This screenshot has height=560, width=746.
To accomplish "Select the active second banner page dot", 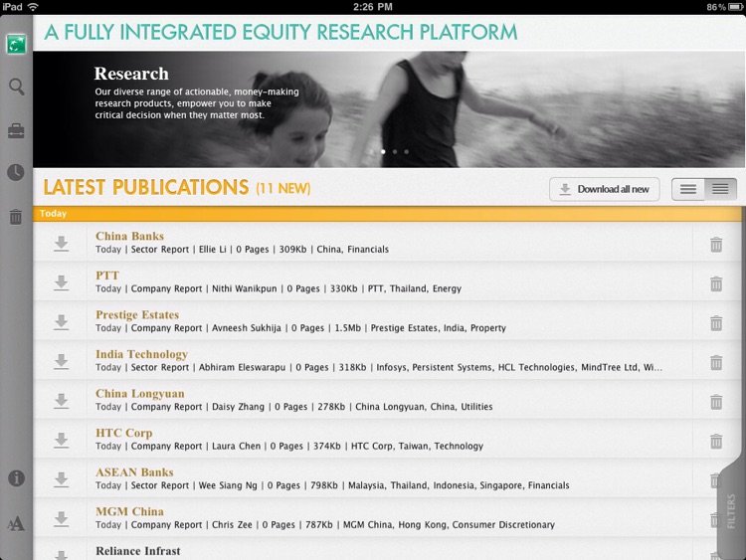I will pos(384,152).
